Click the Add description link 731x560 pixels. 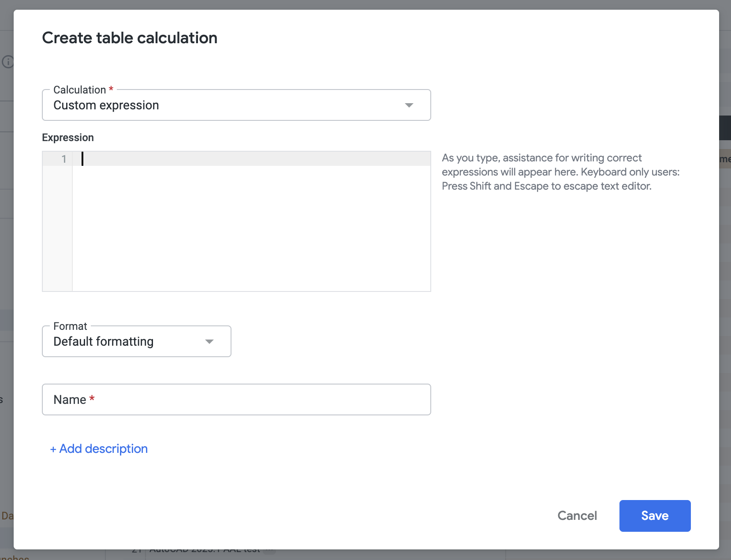[103, 449]
